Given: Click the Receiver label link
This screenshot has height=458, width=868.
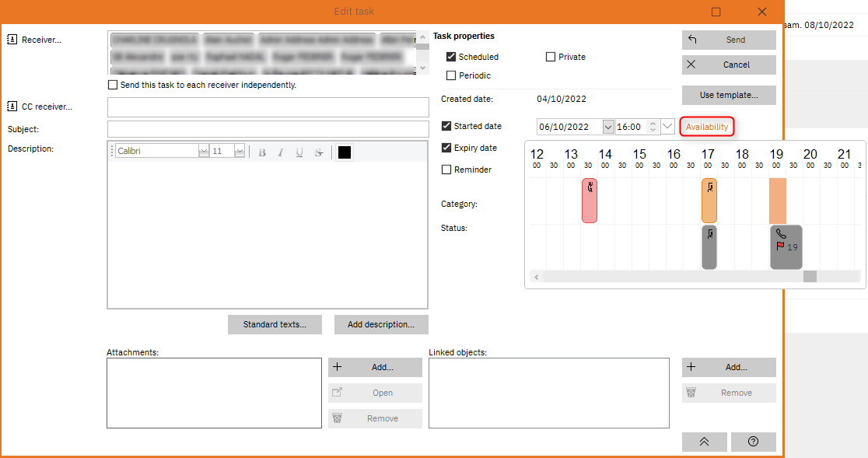Looking at the screenshot, I should [41, 40].
